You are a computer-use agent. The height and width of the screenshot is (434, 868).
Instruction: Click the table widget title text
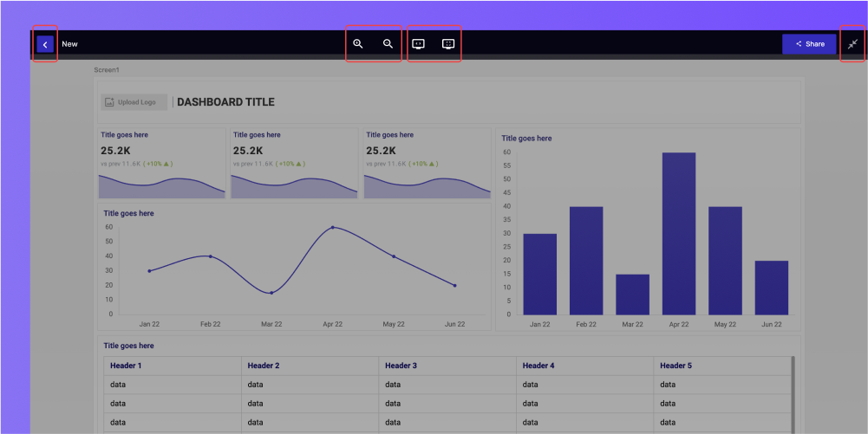click(129, 346)
